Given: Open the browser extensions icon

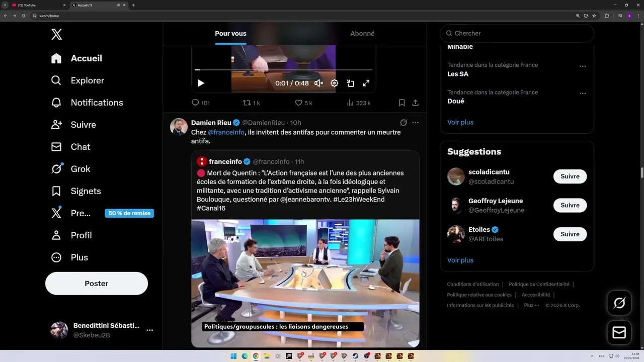Looking at the screenshot, I should point(607,16).
